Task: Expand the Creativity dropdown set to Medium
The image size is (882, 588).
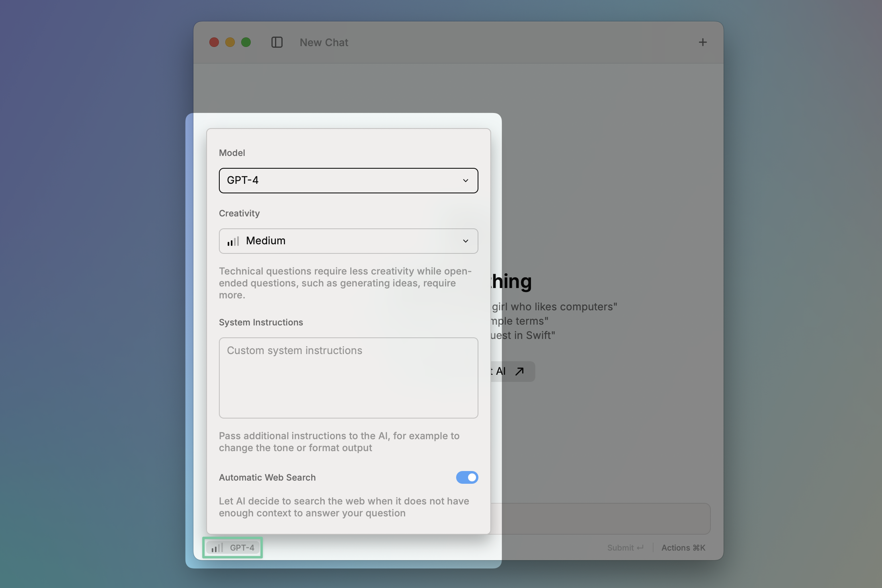Action: pyautogui.click(x=349, y=241)
